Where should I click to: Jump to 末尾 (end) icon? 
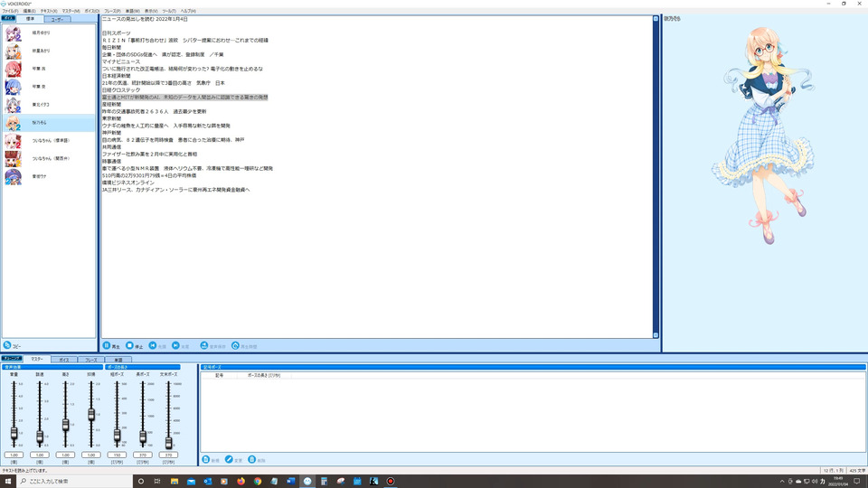coord(175,345)
